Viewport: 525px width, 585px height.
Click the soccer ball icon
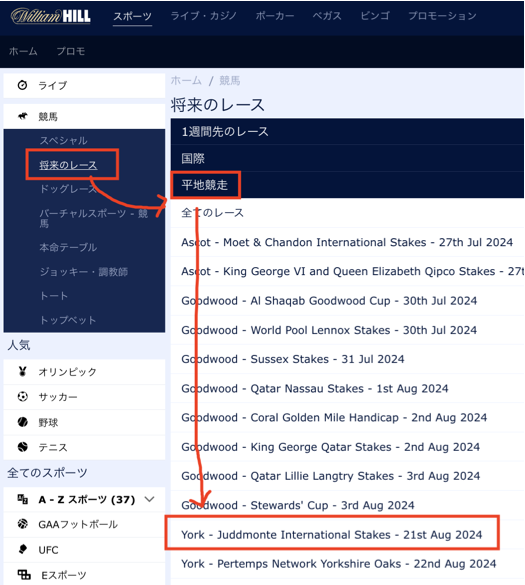pos(22,396)
